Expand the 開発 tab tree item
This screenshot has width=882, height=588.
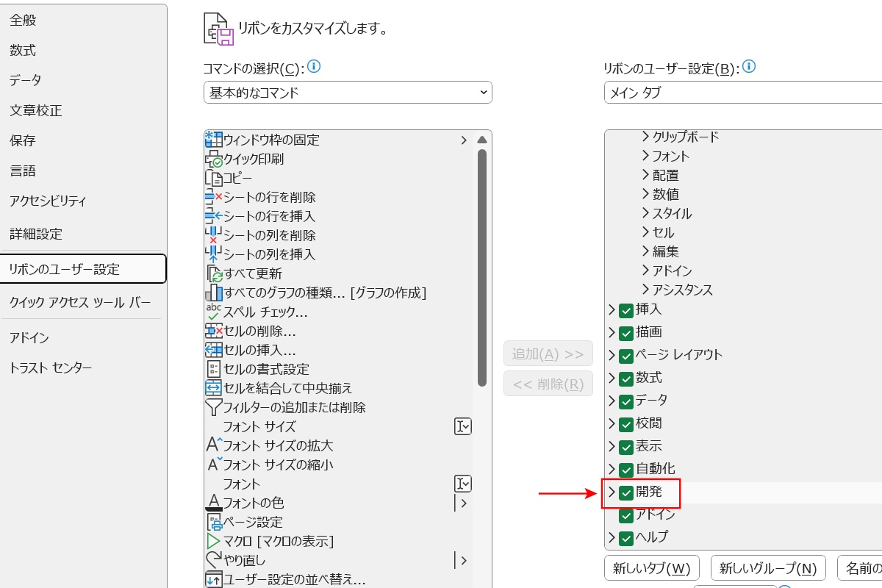[x=612, y=493]
